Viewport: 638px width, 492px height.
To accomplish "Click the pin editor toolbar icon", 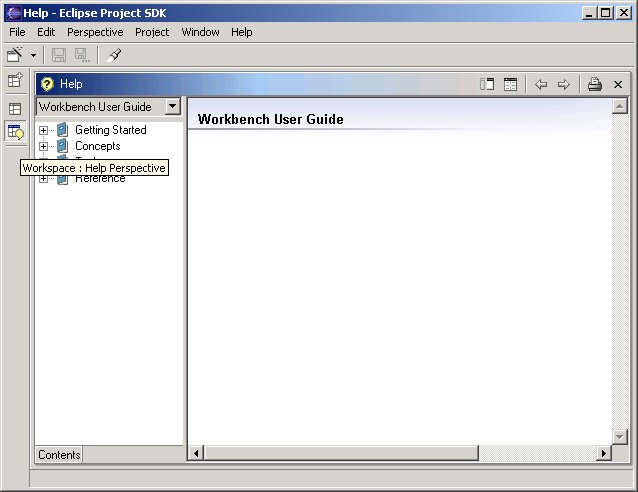I will pos(115,55).
